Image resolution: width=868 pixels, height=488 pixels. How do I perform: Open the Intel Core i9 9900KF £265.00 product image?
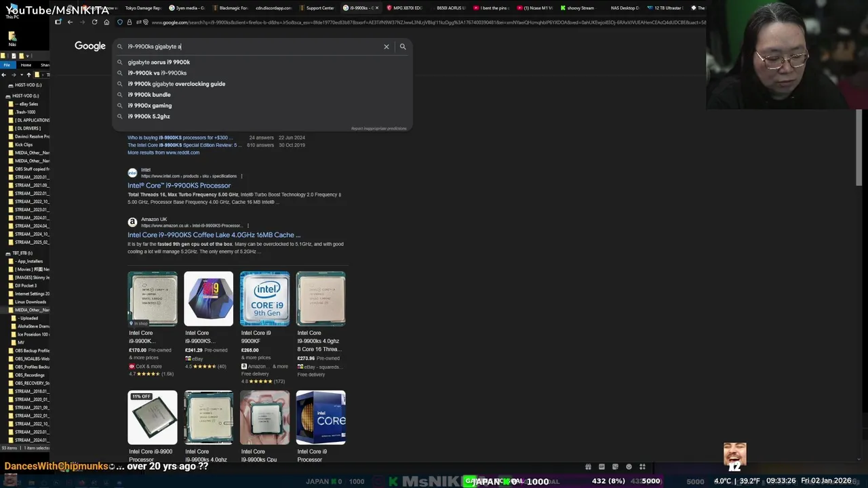pyautogui.click(x=265, y=299)
